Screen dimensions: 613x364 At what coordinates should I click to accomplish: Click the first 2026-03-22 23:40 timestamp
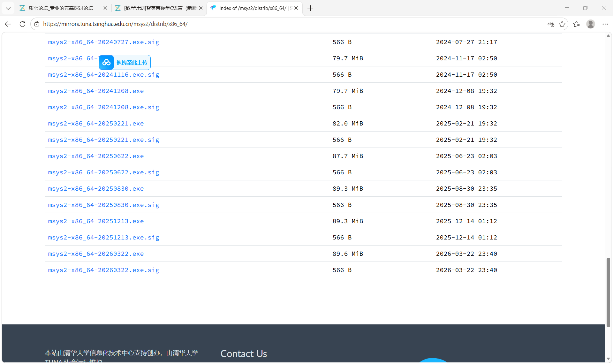[x=466, y=254]
